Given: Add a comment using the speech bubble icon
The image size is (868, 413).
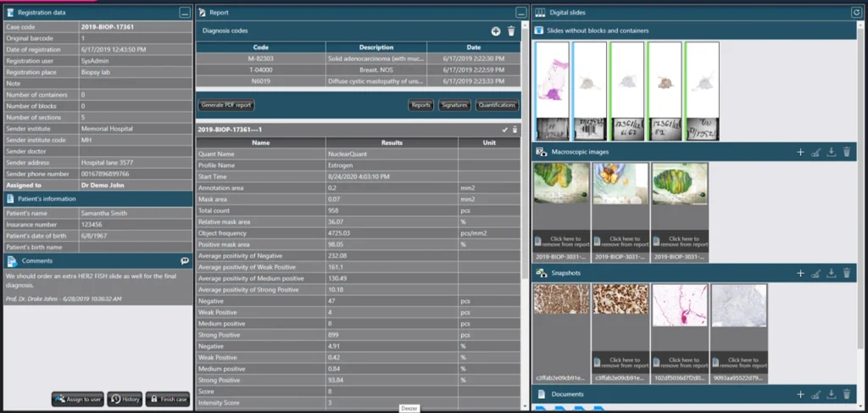Looking at the screenshot, I should (184, 261).
